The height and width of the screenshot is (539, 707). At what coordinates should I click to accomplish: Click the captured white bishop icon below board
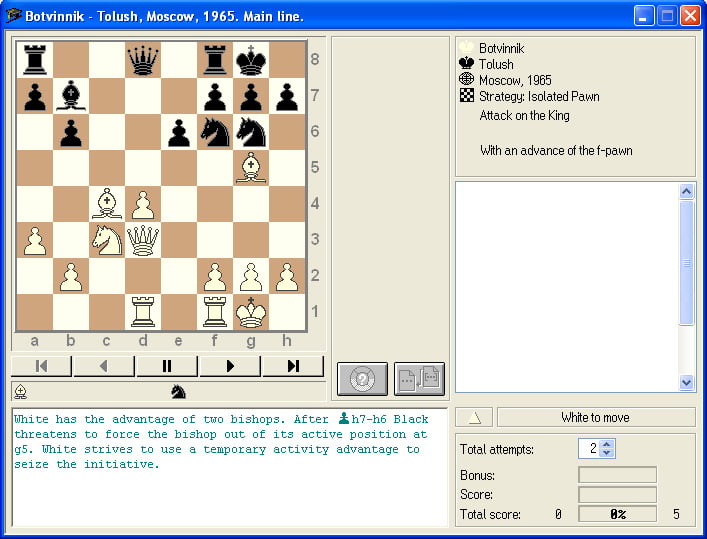[x=21, y=391]
